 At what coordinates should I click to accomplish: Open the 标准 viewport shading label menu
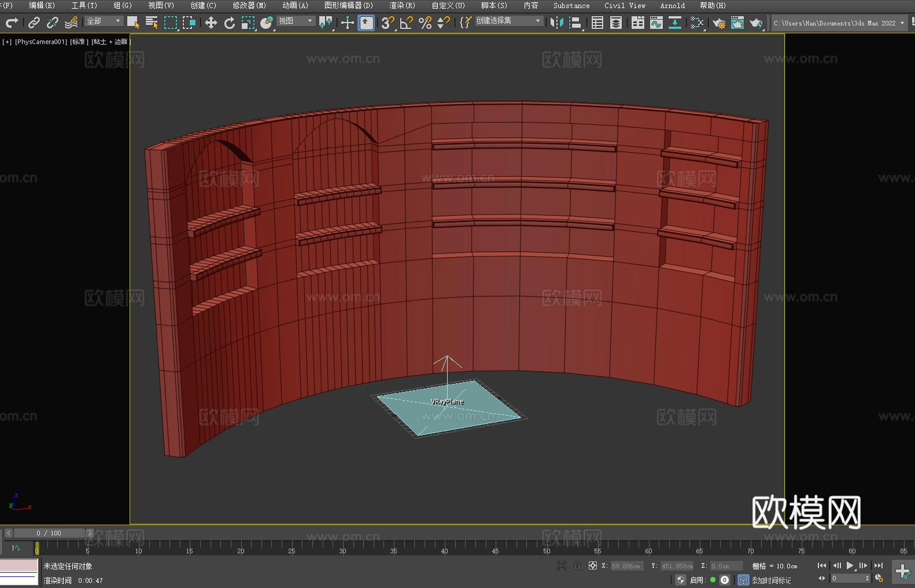point(79,42)
